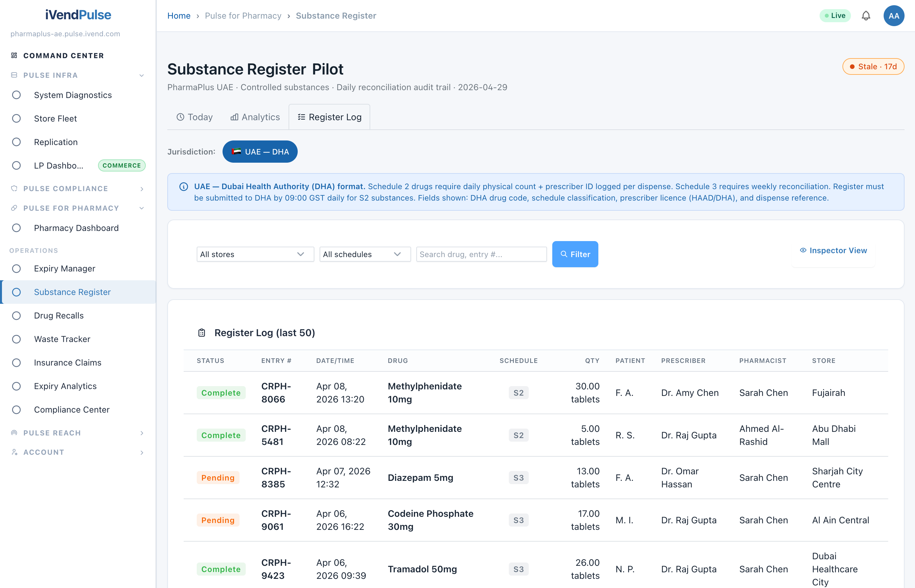
Task: Click the clipboard icon beside Register Log heading
Action: [202, 333]
